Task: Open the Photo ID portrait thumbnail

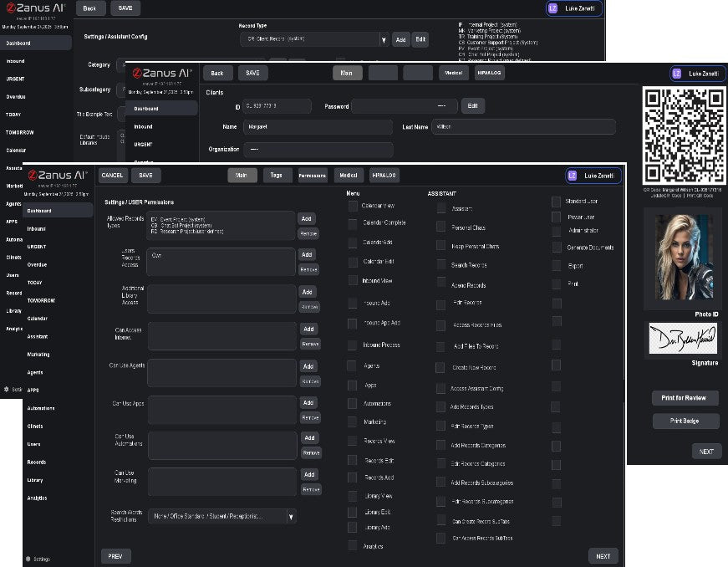Action: pos(683,258)
